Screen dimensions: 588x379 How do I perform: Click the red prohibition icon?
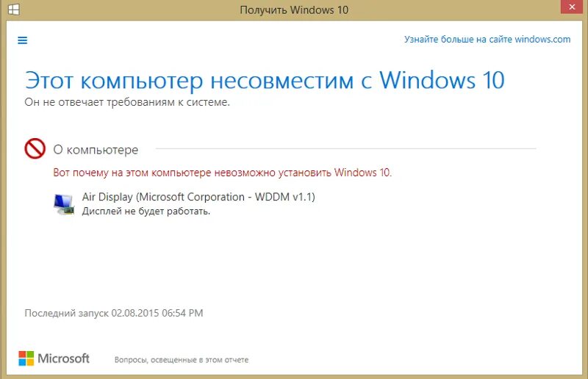[x=35, y=148]
